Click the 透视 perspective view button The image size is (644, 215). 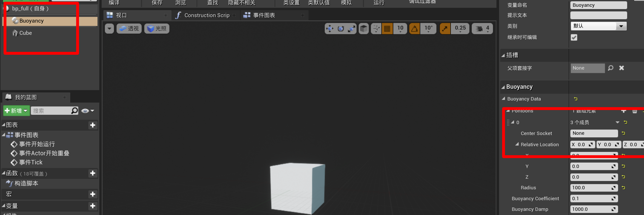tap(129, 29)
